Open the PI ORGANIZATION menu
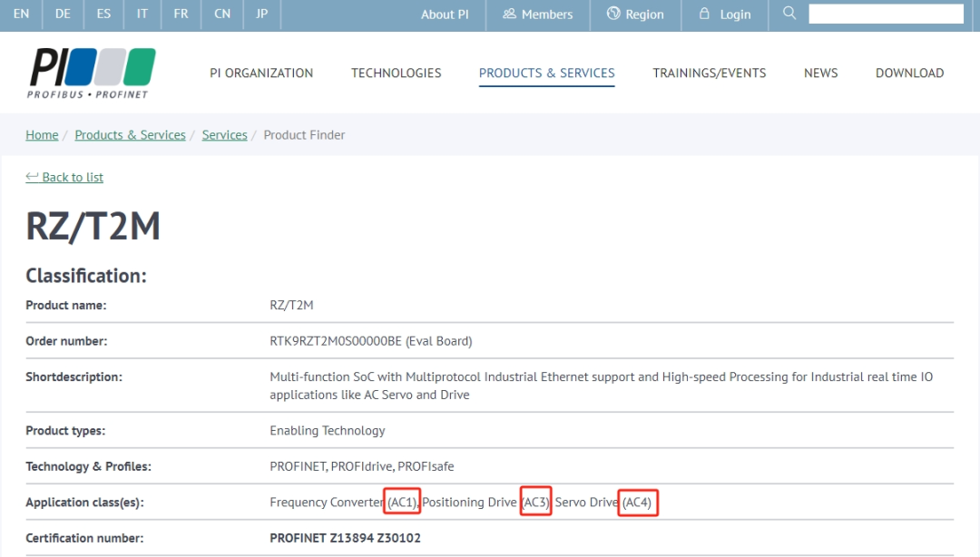The image size is (980, 557). click(x=261, y=73)
